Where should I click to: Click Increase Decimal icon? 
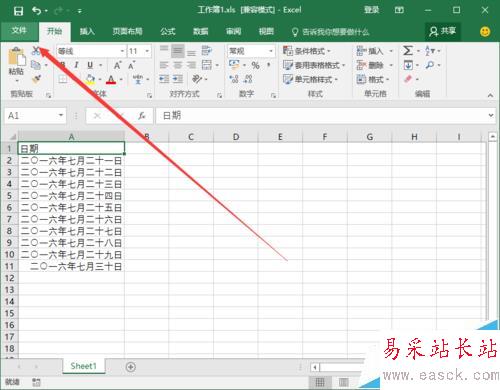click(x=234, y=79)
